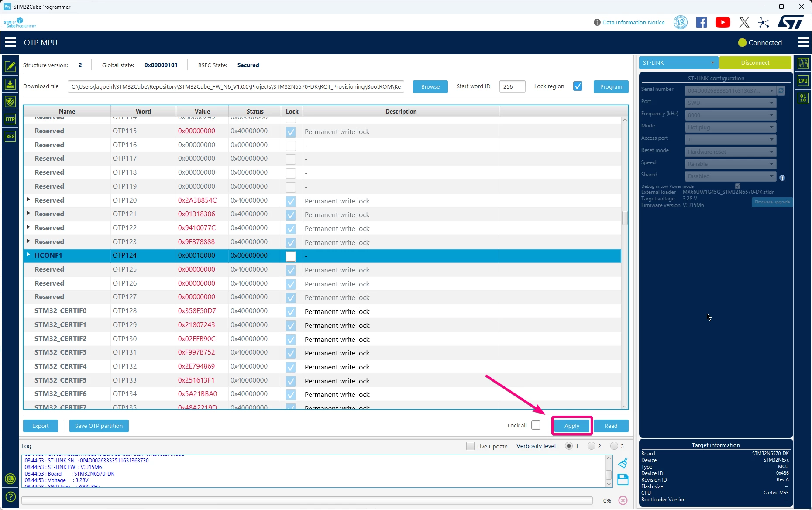Viewport: 812px width, 510px height.
Task: Sort by the Name column header
Action: pos(67,111)
